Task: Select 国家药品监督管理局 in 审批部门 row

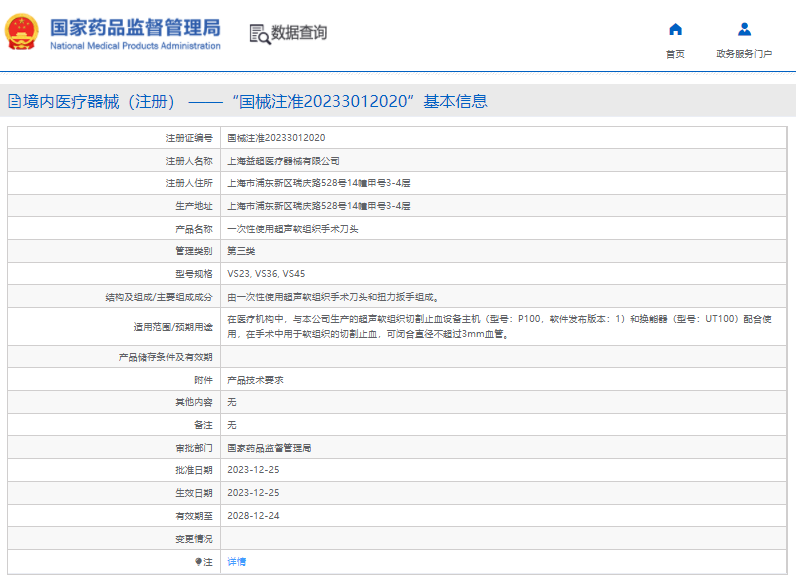Action: pos(269,448)
